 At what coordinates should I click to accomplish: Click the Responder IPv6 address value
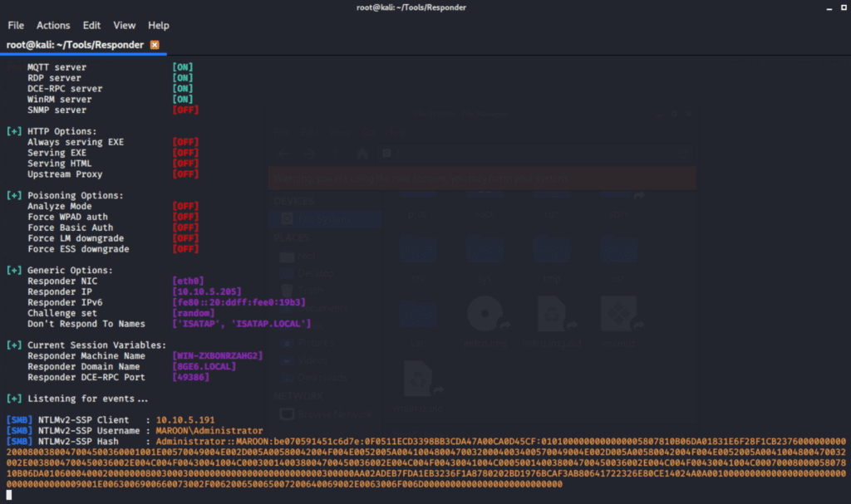pos(239,302)
